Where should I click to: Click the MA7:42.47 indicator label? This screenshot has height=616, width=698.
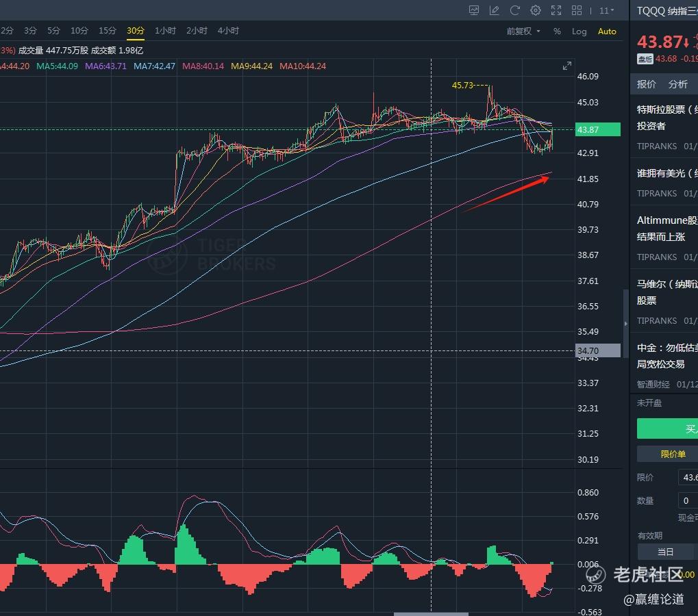tap(155, 66)
